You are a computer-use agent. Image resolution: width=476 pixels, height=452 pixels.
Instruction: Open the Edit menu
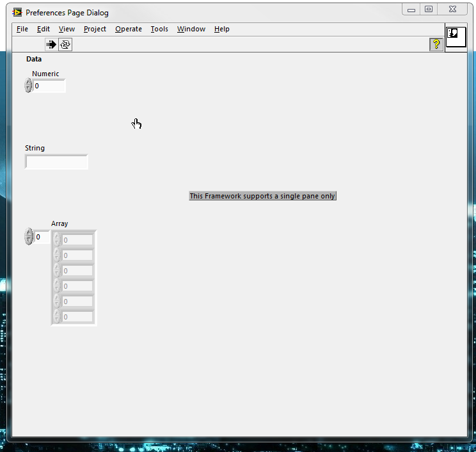tap(44, 29)
